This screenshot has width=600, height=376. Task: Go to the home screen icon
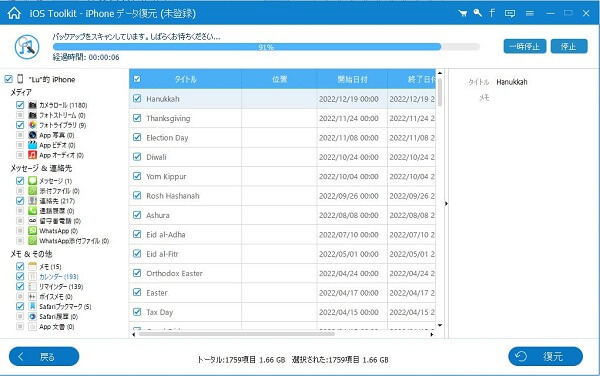click(x=14, y=13)
